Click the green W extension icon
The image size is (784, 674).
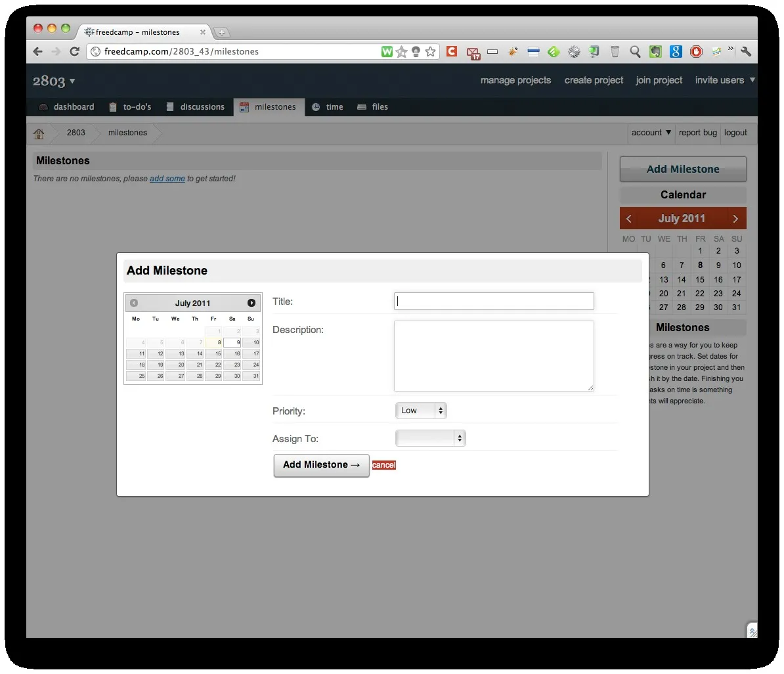point(387,51)
